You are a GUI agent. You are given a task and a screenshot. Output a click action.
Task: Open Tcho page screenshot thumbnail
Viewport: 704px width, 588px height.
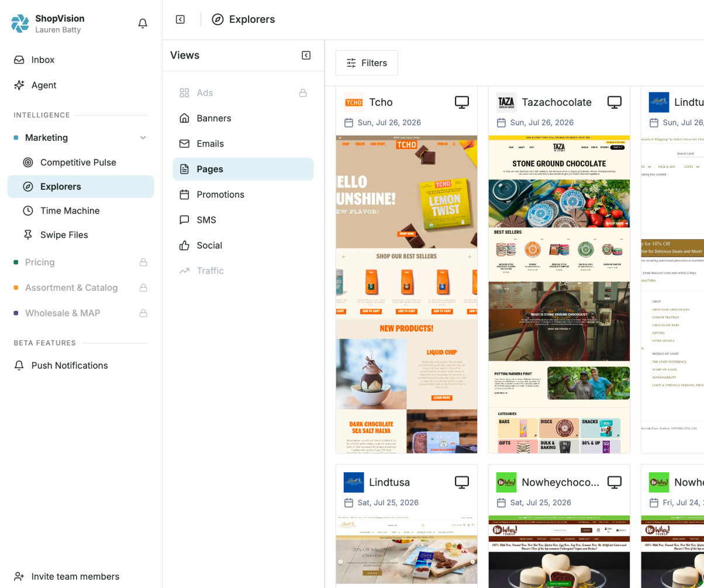pos(407,294)
